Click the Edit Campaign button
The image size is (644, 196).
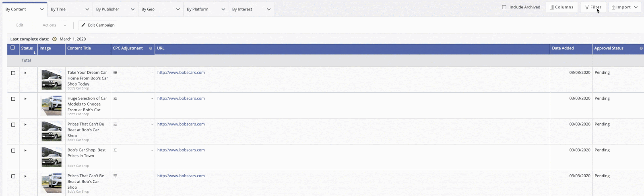pyautogui.click(x=98, y=25)
